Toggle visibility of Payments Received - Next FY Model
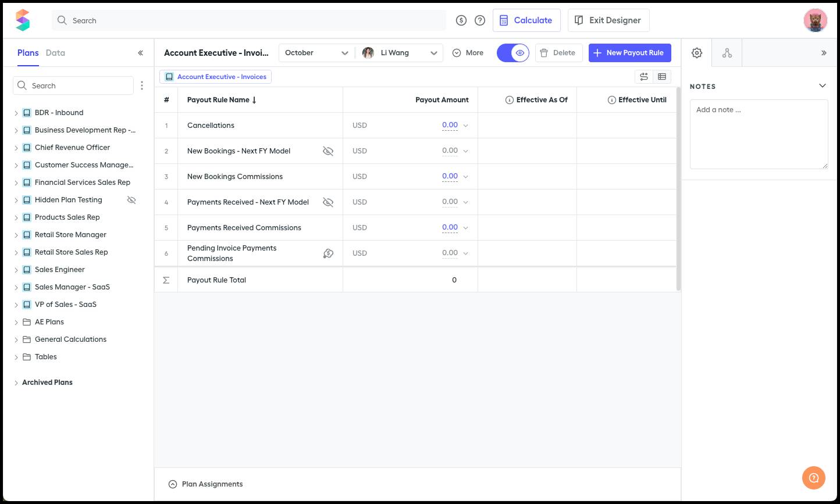This screenshot has height=504, width=840. tap(328, 202)
